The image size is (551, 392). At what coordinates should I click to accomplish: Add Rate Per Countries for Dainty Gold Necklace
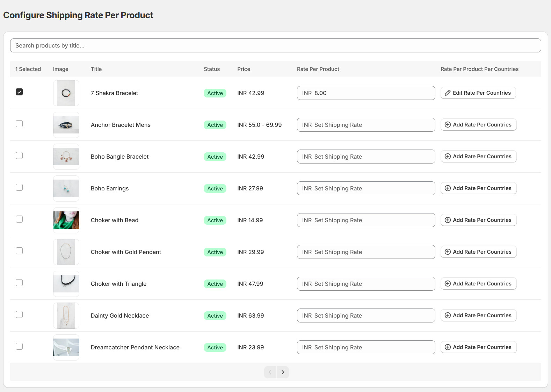478,315
